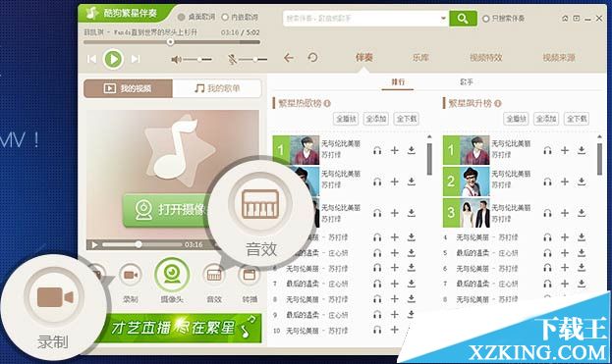Download song 9 of 繁星热歌榜
This screenshot has width=612, height=364.
412,315
